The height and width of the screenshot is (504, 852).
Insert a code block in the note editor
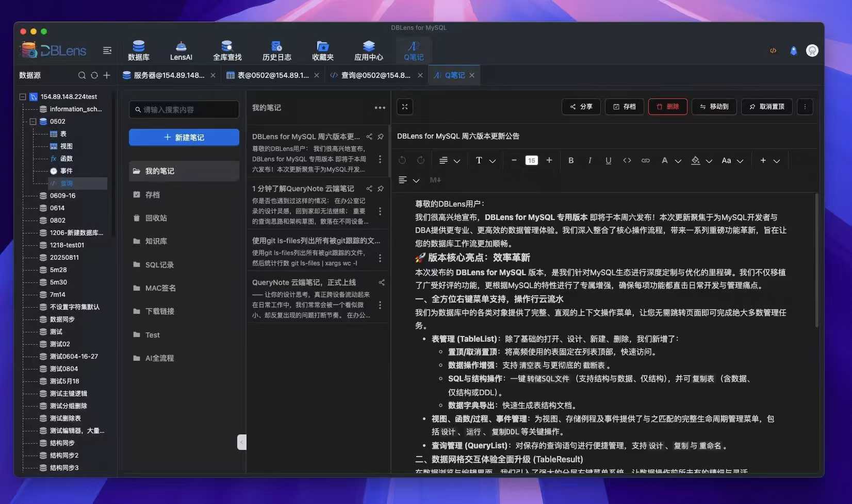point(627,160)
